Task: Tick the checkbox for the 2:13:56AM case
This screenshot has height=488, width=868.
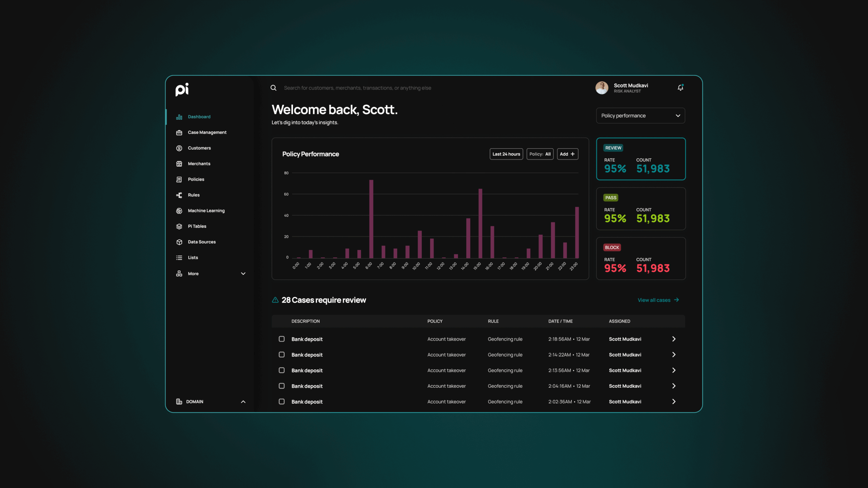Action: [282, 370]
